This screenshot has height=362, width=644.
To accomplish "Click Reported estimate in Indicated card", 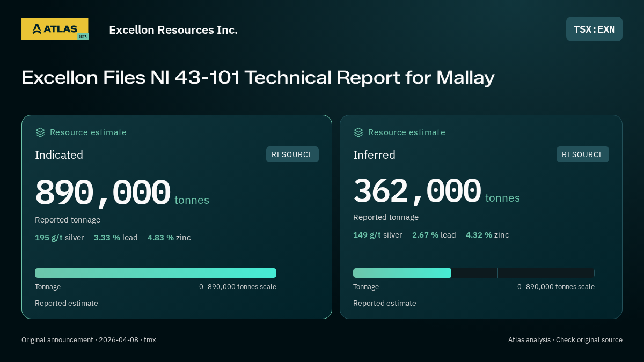I will point(67,304).
